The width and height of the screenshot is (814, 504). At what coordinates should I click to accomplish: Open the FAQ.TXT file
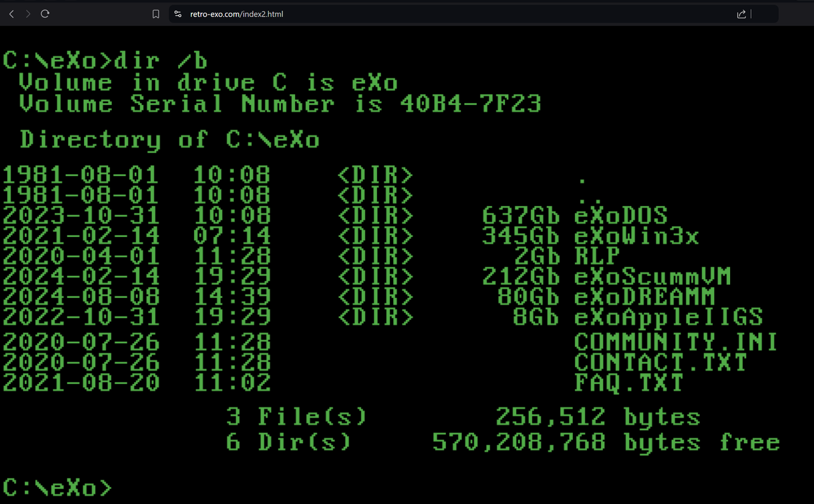point(629,383)
